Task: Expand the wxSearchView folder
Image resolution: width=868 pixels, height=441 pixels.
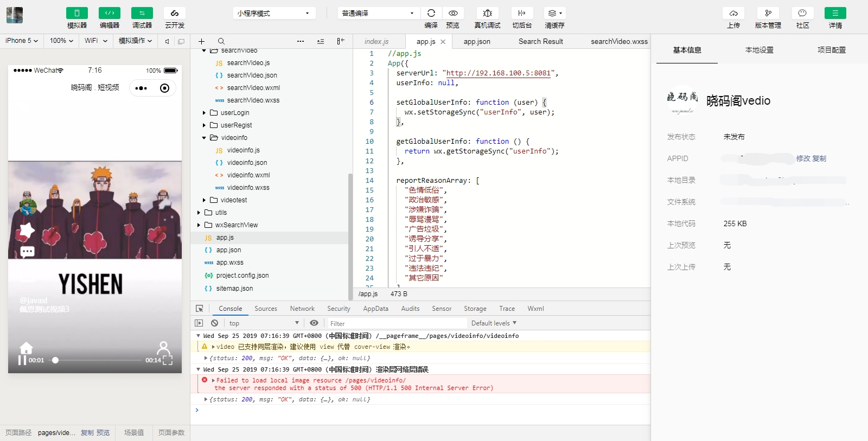Action: [x=199, y=225]
